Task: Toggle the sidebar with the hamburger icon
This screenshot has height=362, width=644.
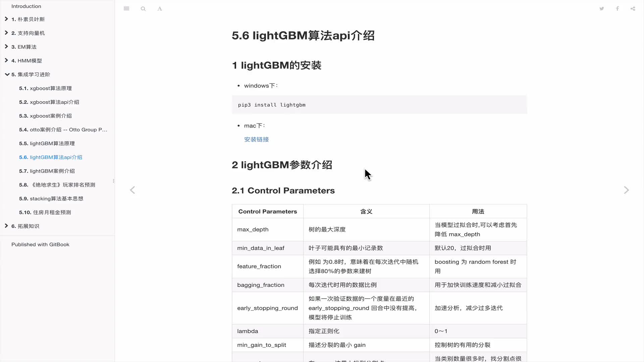Action: pos(126,9)
